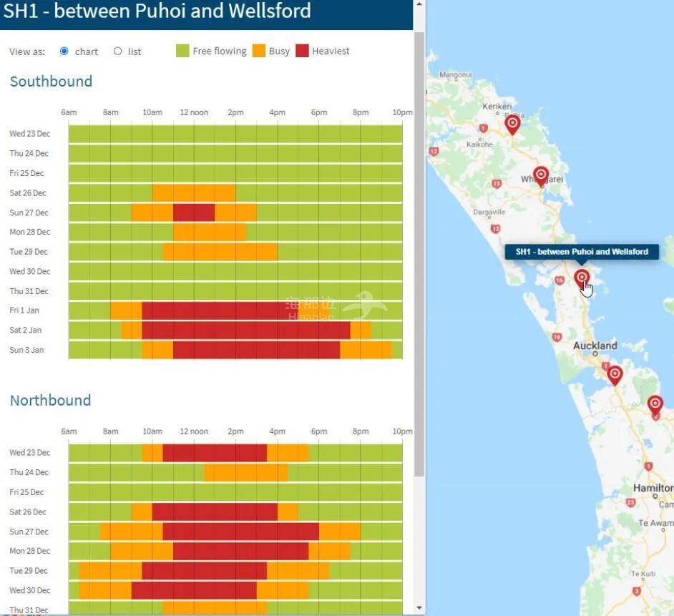This screenshot has height=616, width=674.
Task: Click the SH1 Puhoi and Wellsford map tooltip
Action: click(582, 252)
